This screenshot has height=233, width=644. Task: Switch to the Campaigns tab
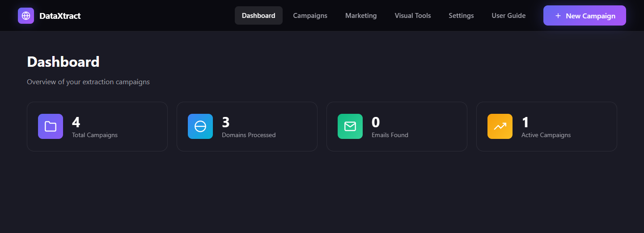point(310,16)
